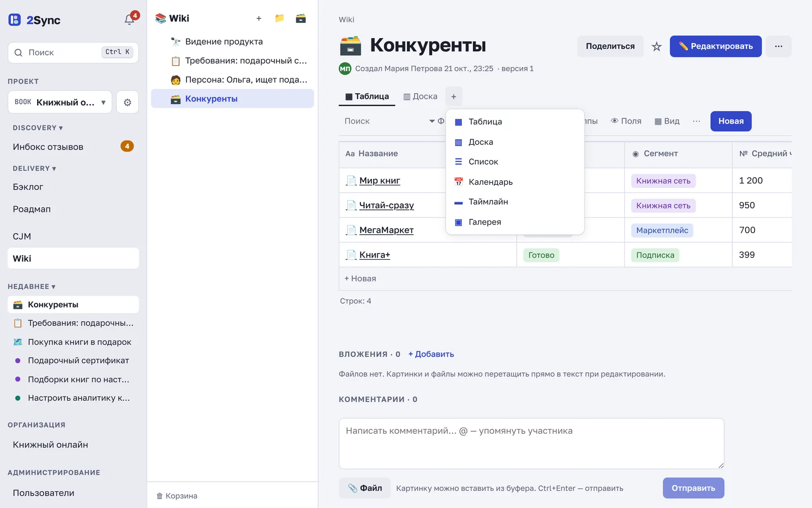Create a new Wiki database
The image size is (812, 508).
pos(301,18)
